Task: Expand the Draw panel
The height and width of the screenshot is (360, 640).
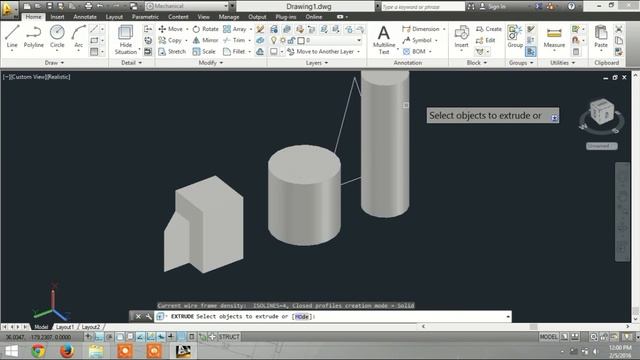Action: coord(54,63)
